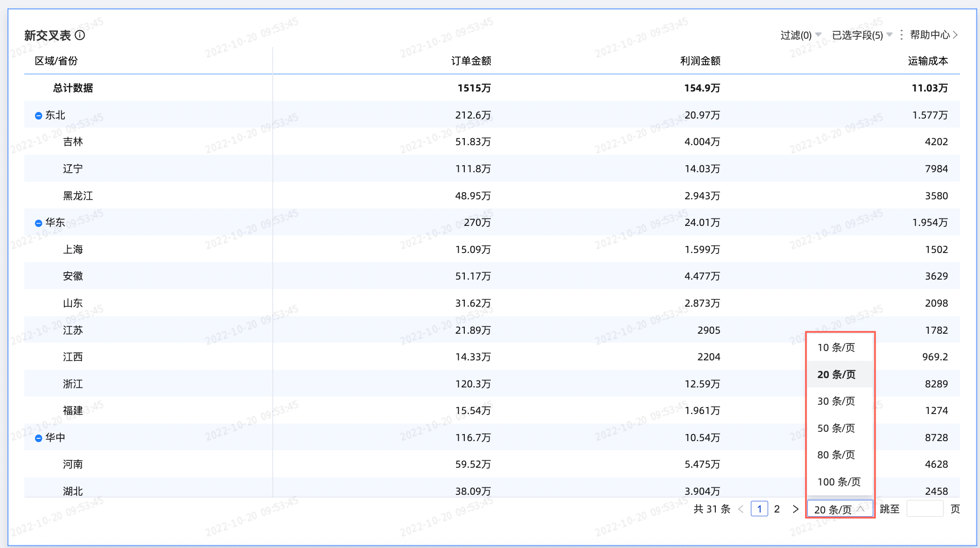Select the 江西 row
This screenshot has height=548, width=980.
(x=492, y=357)
